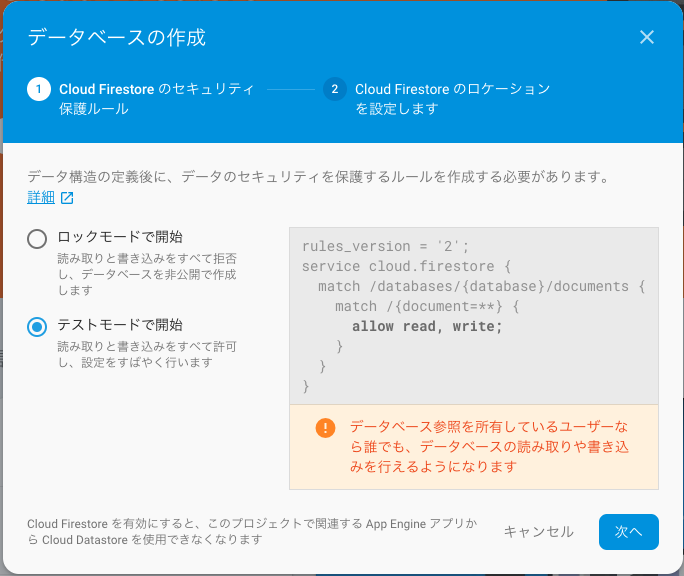The height and width of the screenshot is (576, 684).
Task: Click the match /{document=**} code line
Action: (427, 306)
